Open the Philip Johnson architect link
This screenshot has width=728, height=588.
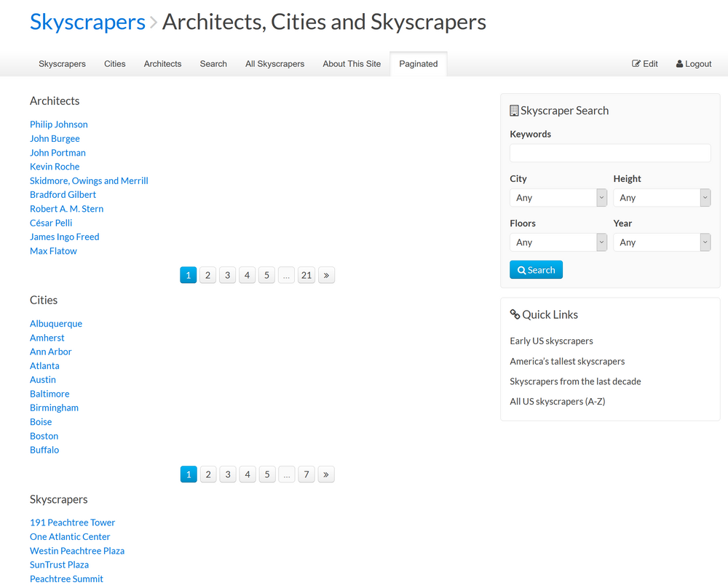click(x=58, y=124)
